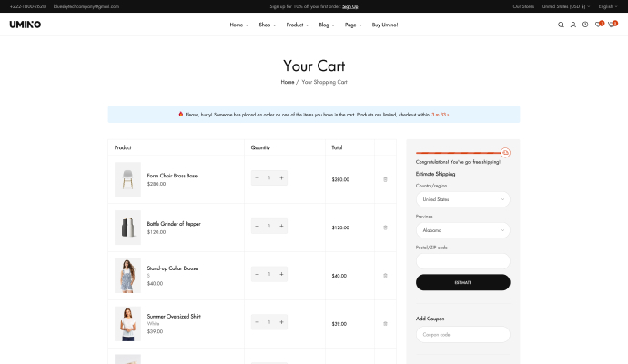
Task: Decrease quantity of Form Chair Brass Base
Action: (258, 177)
